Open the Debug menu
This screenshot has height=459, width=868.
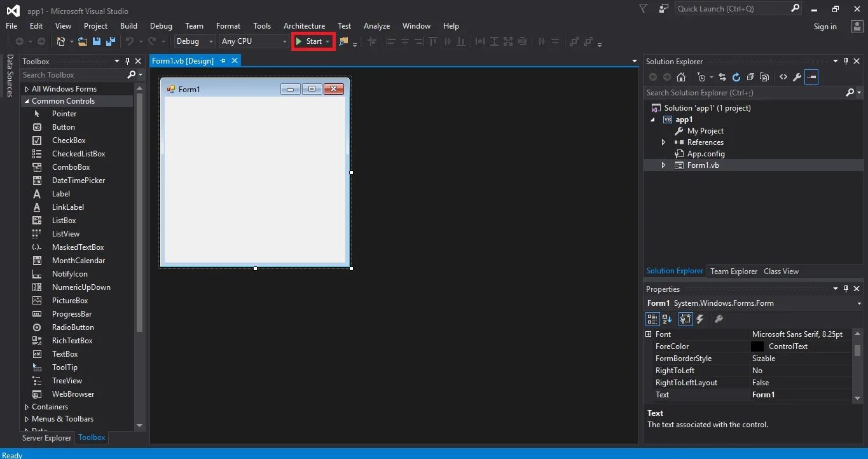(x=161, y=26)
